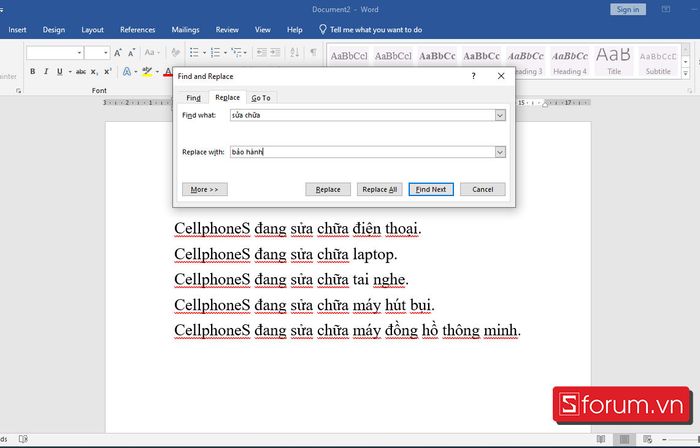
Task: Increase font size with Grow Font
Action: point(118,53)
